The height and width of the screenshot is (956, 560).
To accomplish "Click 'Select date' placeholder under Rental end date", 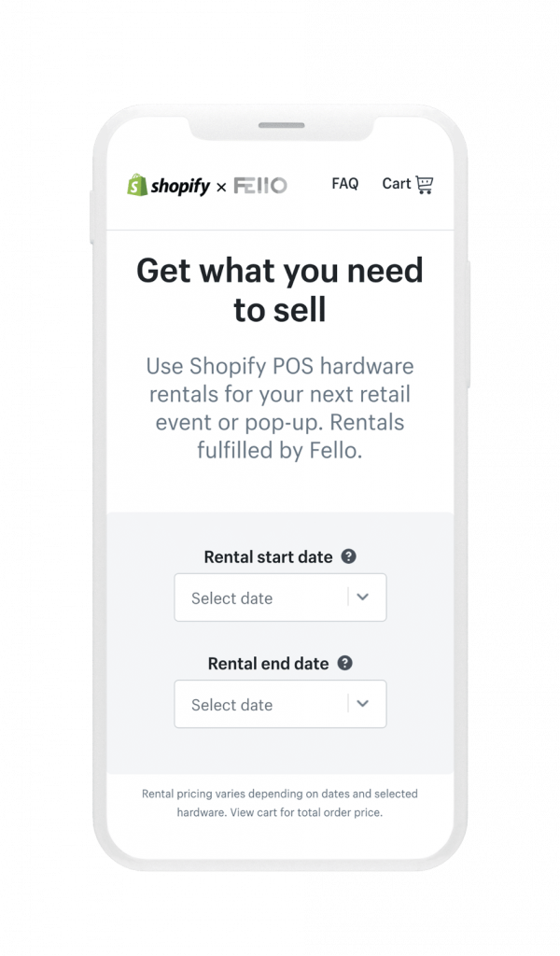I will tap(232, 705).
